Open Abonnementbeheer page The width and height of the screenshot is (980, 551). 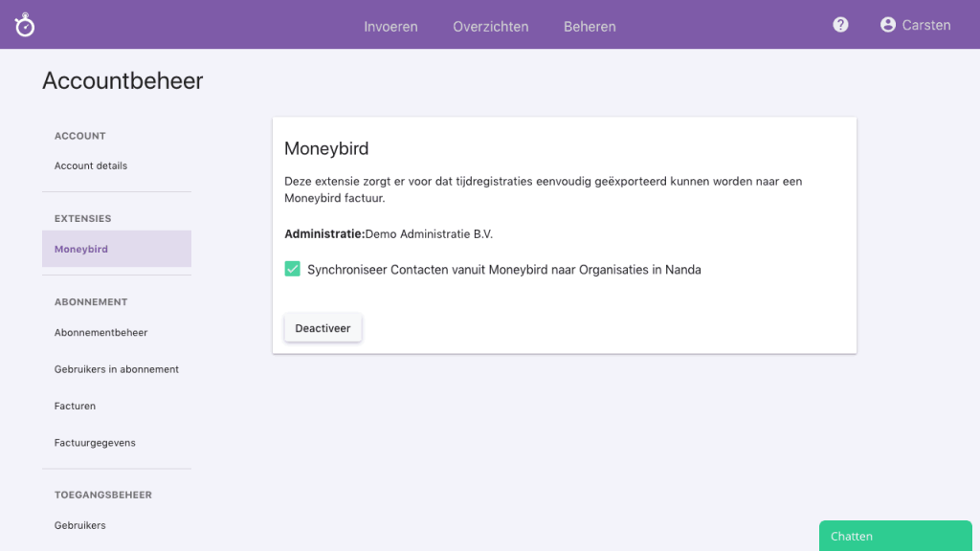[x=100, y=332]
